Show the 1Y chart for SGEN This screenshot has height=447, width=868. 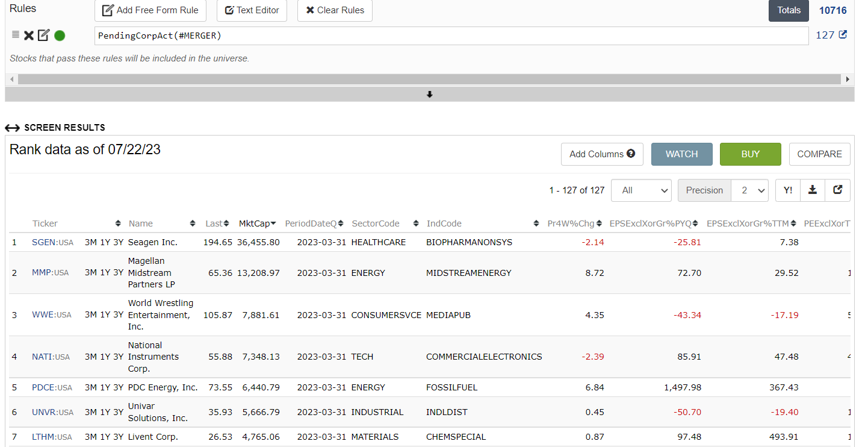105,242
